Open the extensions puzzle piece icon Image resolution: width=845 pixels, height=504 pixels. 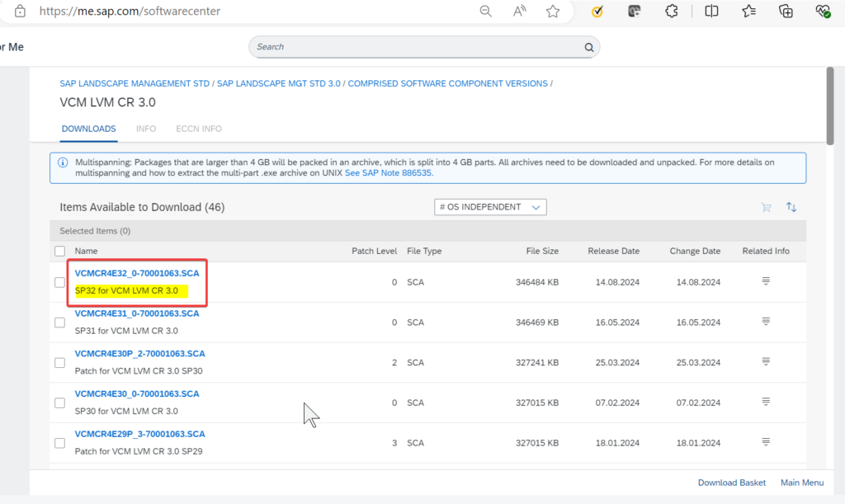(672, 11)
